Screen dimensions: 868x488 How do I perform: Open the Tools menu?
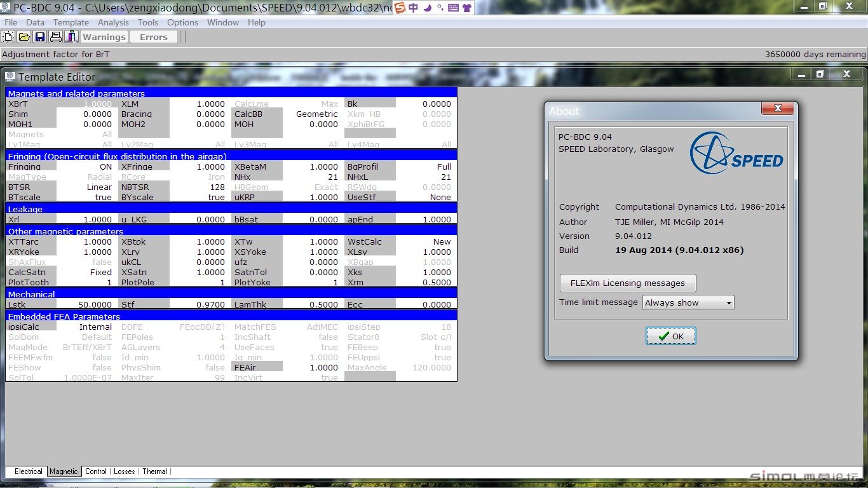point(148,22)
